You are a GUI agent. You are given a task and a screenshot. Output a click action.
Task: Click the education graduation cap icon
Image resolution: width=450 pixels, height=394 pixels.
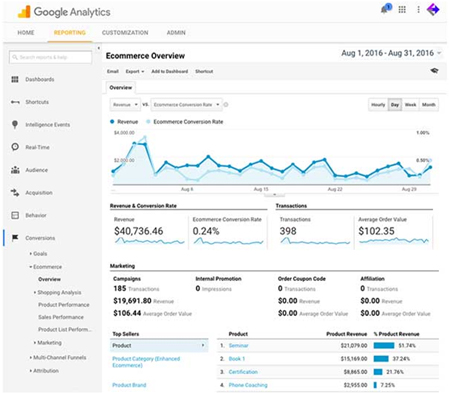click(x=434, y=71)
